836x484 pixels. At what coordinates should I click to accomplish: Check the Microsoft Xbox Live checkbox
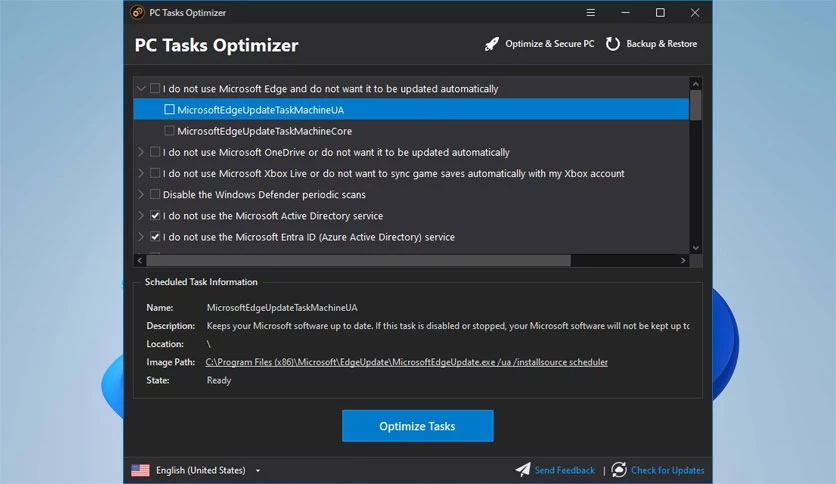coord(155,173)
